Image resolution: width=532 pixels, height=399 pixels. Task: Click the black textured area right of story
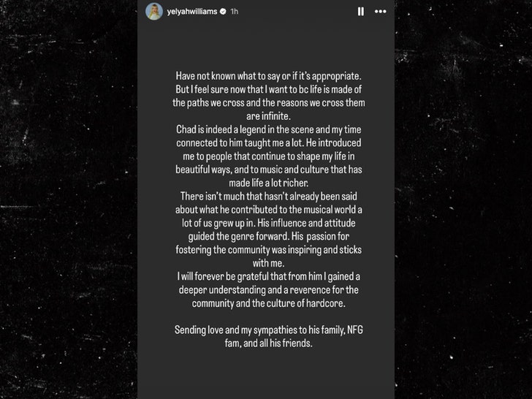tap(463, 199)
